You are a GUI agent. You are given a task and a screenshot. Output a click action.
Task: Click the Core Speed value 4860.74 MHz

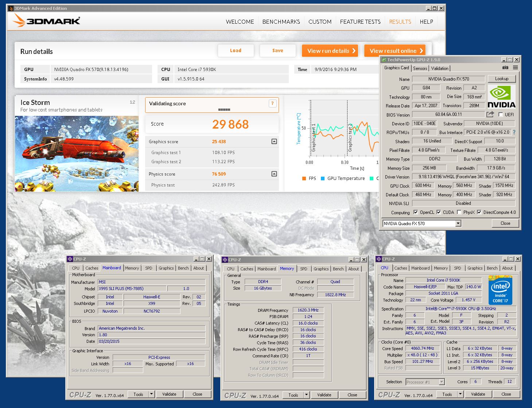tap(423, 348)
